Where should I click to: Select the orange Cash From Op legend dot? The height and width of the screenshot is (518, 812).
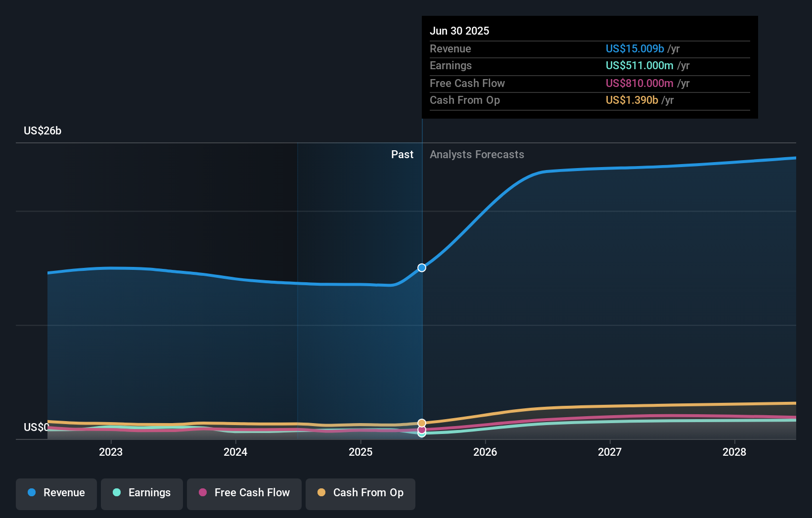point(322,493)
